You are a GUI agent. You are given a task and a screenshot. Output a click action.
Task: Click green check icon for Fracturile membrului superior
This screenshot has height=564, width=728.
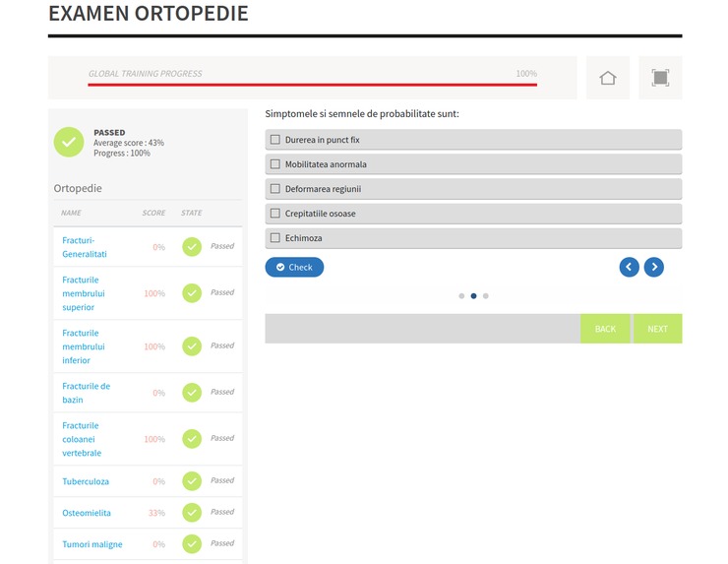coord(192,293)
